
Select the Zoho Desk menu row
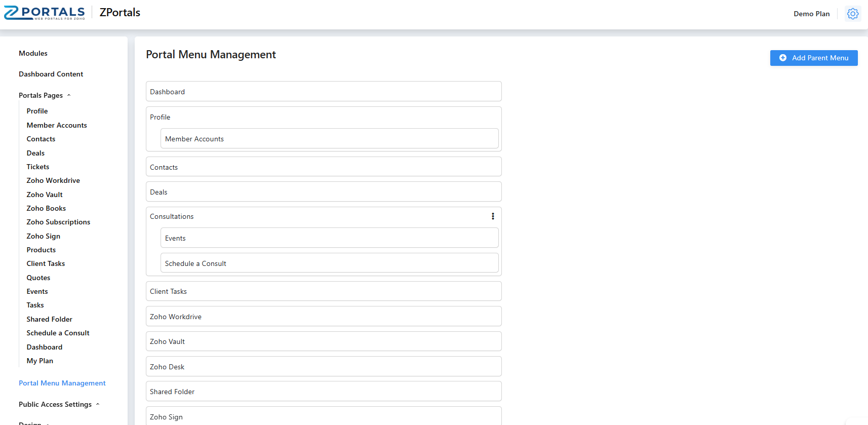point(323,367)
